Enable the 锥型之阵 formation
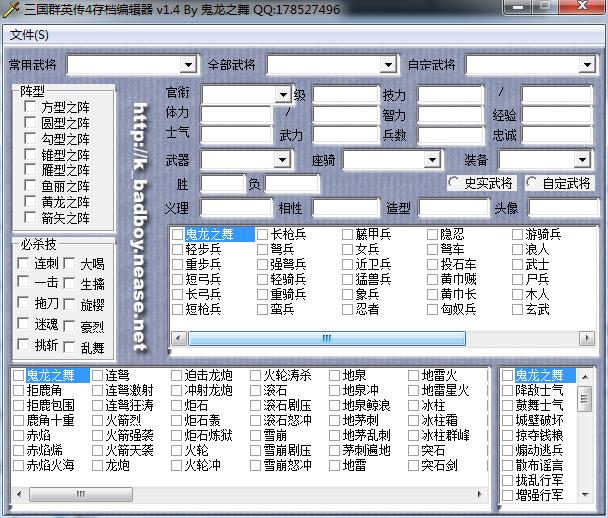Image resolution: width=608 pixels, height=518 pixels. 30,154
